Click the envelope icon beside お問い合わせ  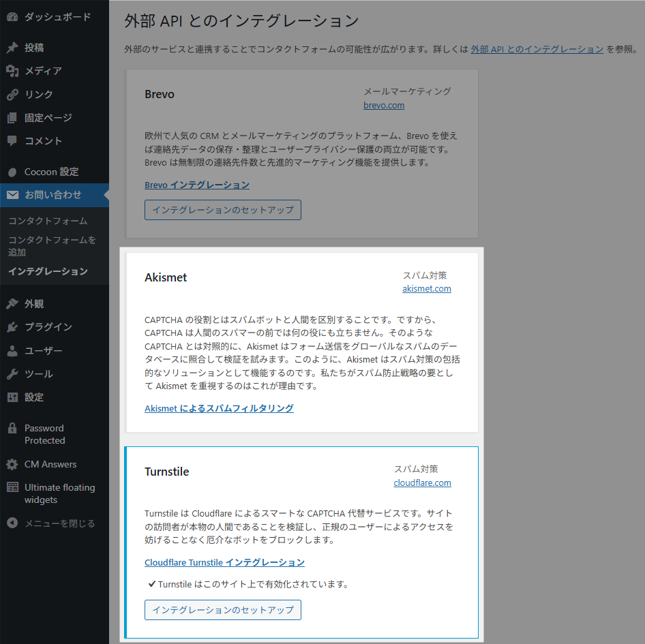click(12, 195)
